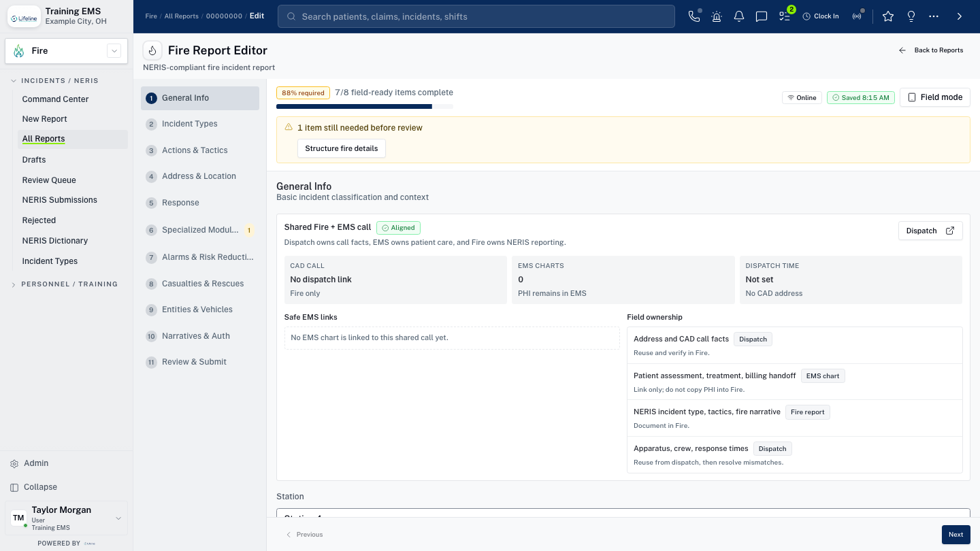Click the Saved 8:15 AM status badge

[x=860, y=98]
